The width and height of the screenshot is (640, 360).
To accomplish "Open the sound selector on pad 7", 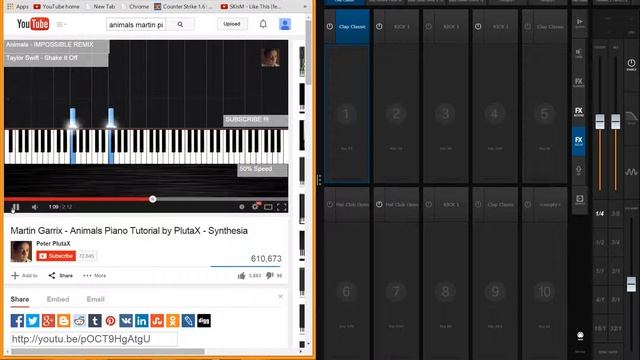I will tap(402, 204).
